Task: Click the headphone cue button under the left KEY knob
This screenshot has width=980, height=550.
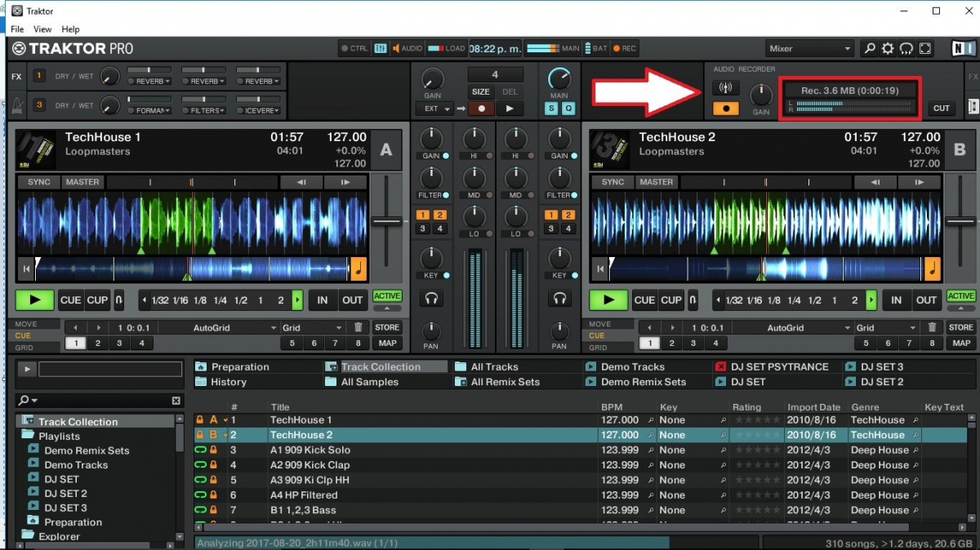Action: pos(431,299)
